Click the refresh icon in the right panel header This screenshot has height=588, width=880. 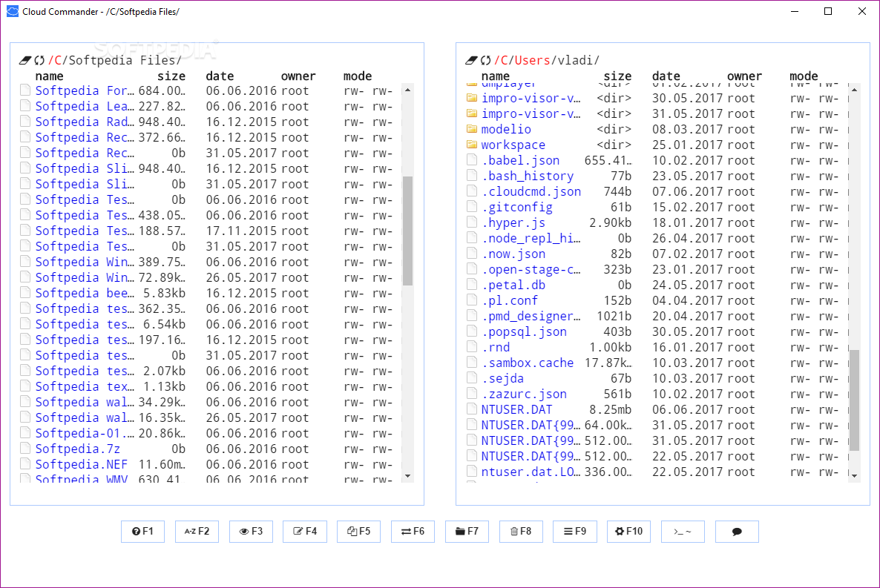coord(485,60)
